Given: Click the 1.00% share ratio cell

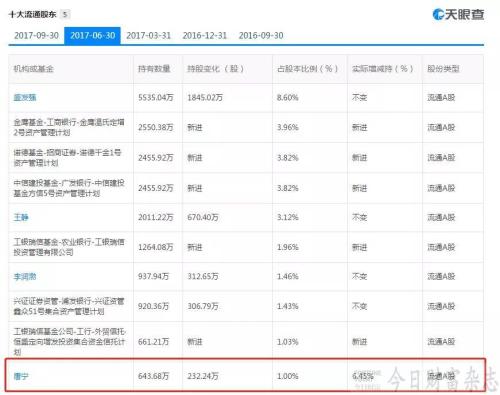Looking at the screenshot, I should coord(287,376).
